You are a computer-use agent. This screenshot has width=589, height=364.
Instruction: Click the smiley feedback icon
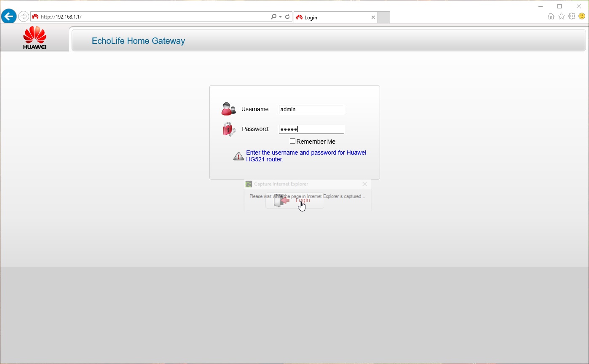pos(582,16)
